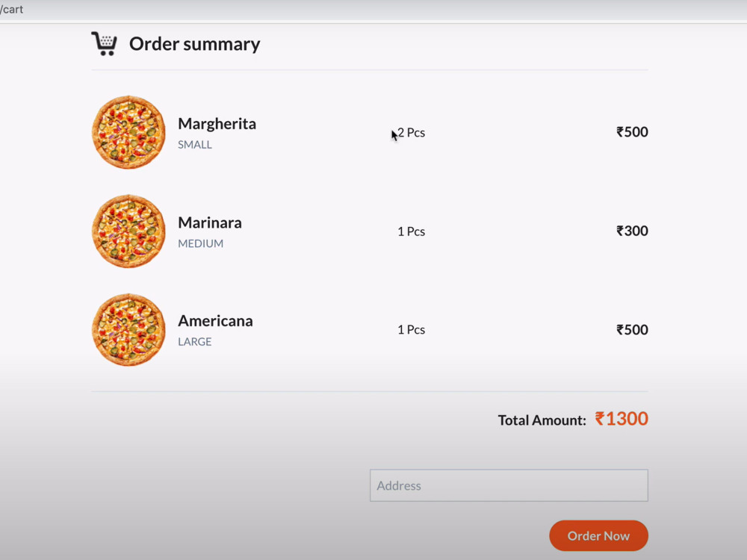The height and width of the screenshot is (560, 747).
Task: Click the Order Now button
Action: click(598, 535)
